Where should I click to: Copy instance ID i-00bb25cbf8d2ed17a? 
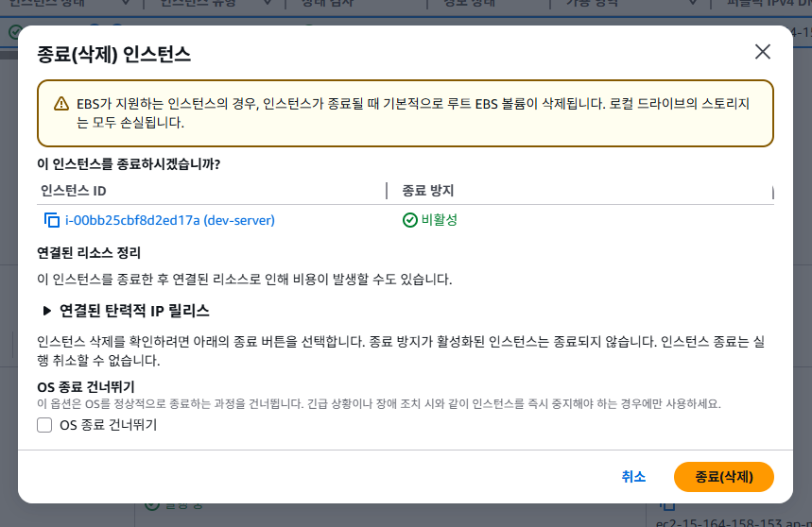[52, 220]
